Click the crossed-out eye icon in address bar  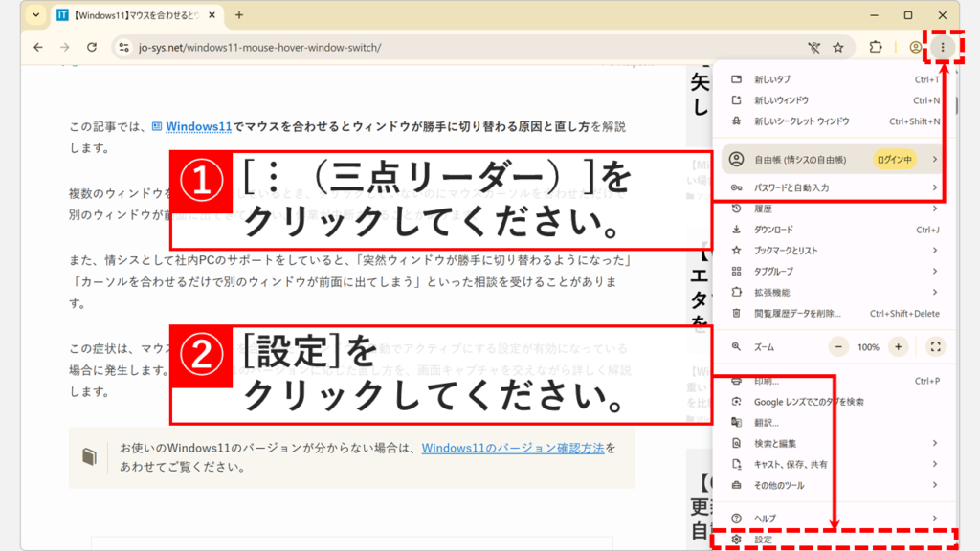pyautogui.click(x=813, y=48)
